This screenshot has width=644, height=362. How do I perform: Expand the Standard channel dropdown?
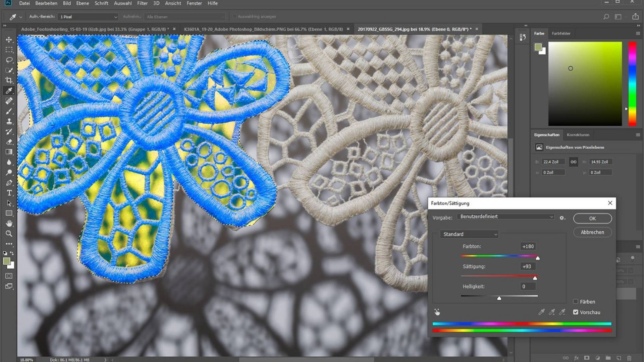pos(469,234)
